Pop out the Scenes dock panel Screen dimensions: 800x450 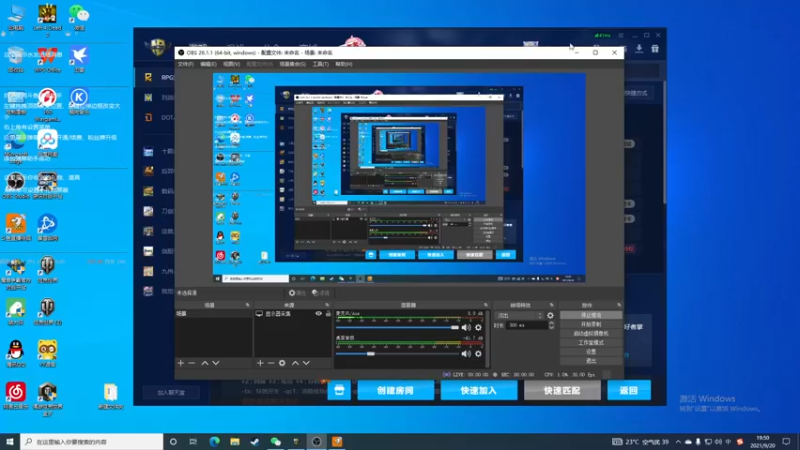pos(247,305)
